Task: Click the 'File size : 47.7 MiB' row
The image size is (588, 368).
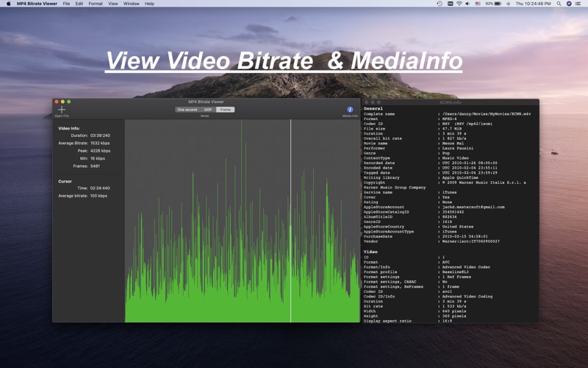Action: click(412, 128)
